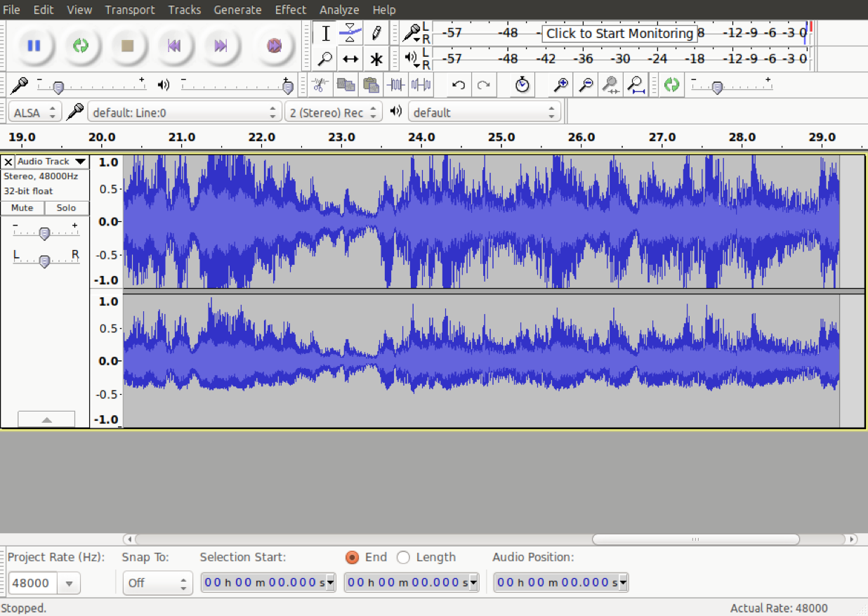Click the track gain slider
Screen dimensions: 868x616
point(45,232)
